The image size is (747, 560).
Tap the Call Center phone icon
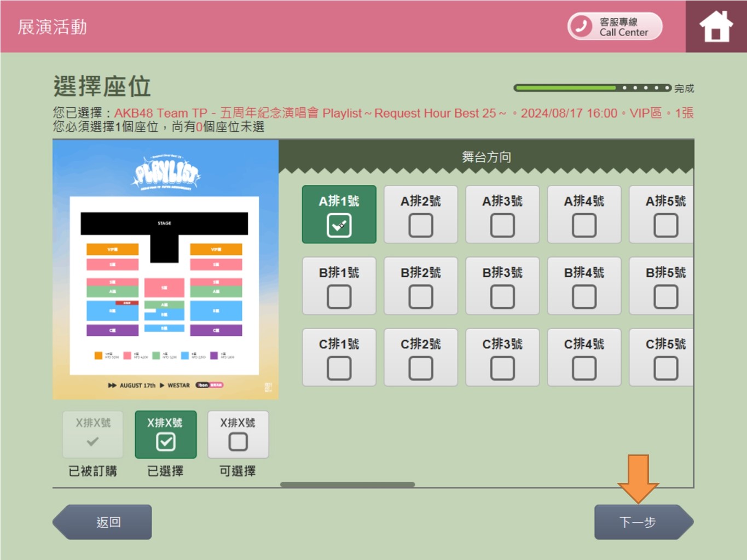(x=581, y=26)
